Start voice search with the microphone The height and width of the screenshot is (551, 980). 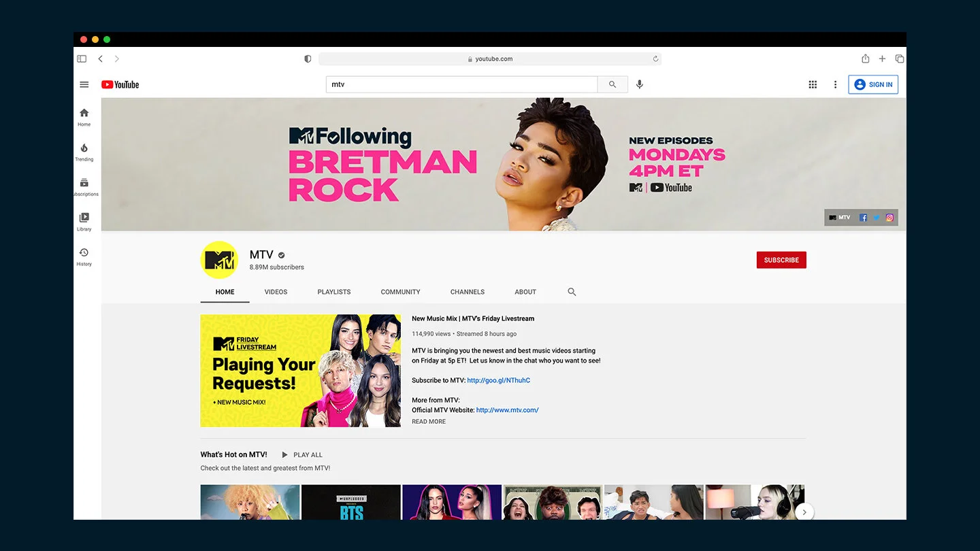point(640,84)
